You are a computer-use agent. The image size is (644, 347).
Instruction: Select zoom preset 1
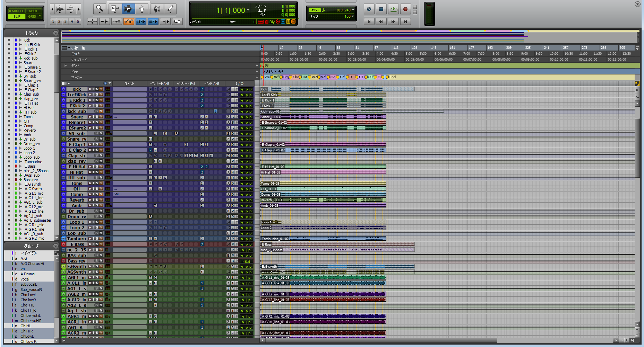[53, 21]
